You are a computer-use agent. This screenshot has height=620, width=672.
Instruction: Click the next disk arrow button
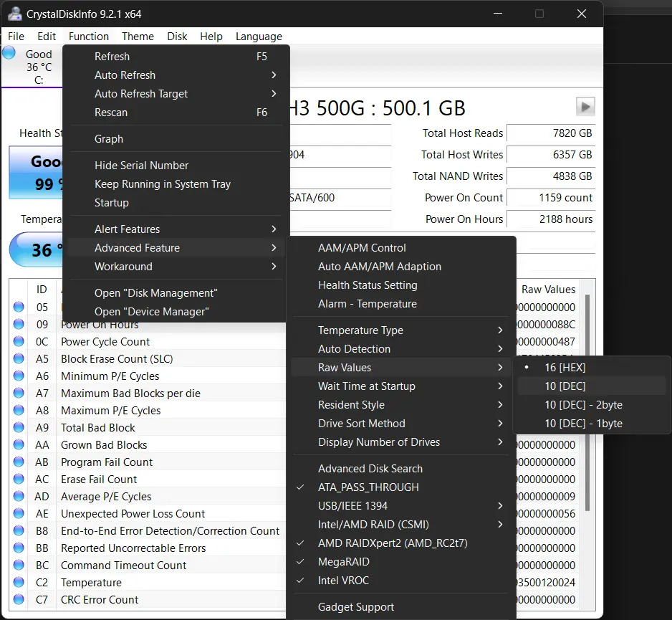tap(585, 106)
